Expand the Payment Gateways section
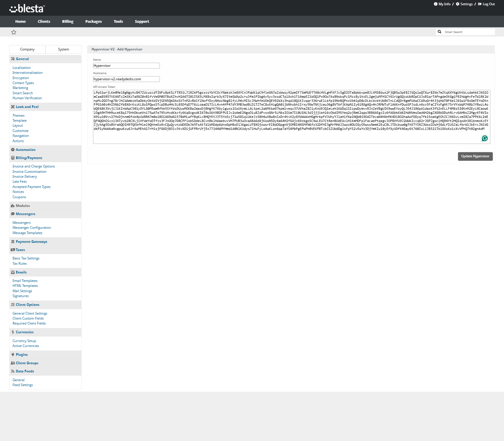Screen dimensions: 504x441 point(32,242)
